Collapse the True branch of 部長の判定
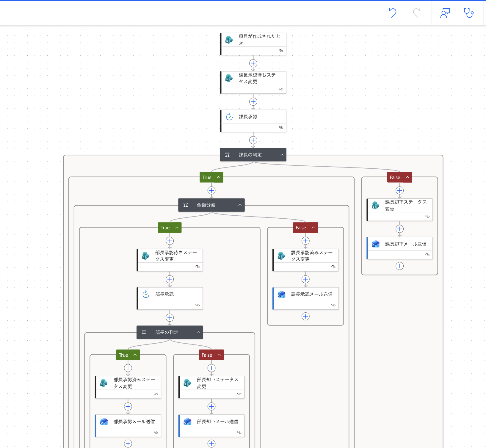Screen dimensions: 486x448 click(135, 355)
